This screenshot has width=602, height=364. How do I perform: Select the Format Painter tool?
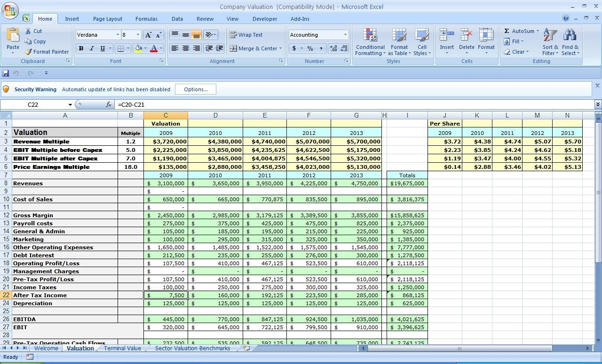pos(47,52)
